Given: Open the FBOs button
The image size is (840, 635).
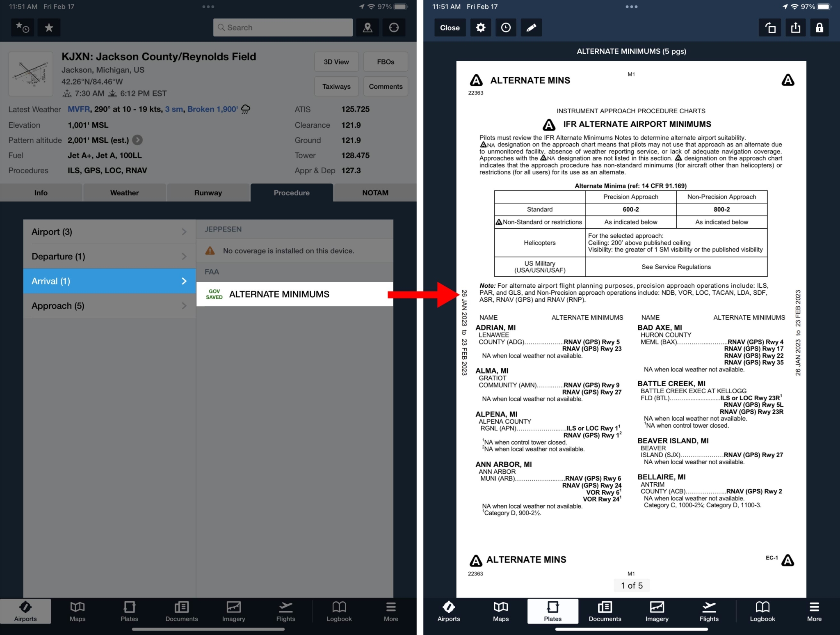Looking at the screenshot, I should (385, 62).
